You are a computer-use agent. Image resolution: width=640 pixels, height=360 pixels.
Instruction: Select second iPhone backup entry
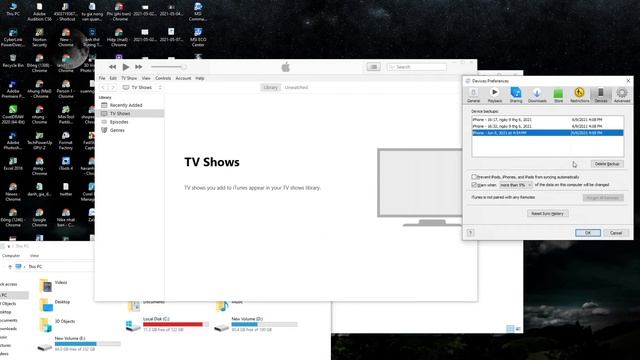tap(548, 126)
